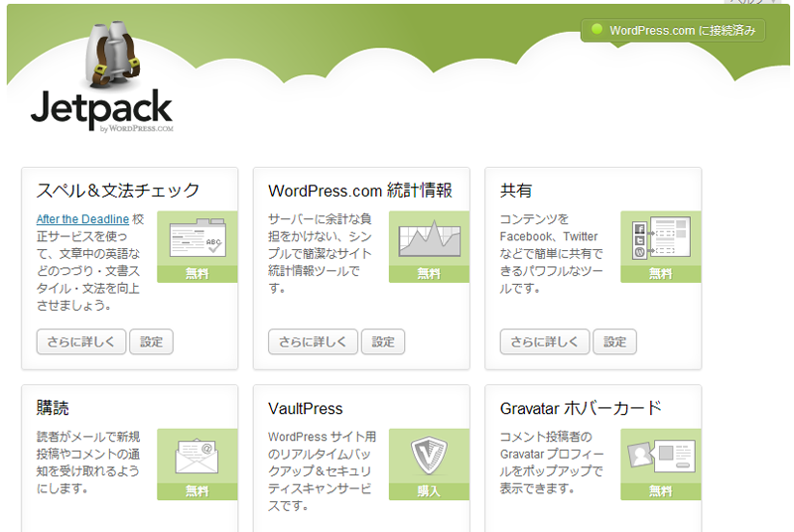Click the 共有 heading
Image resolution: width=794 pixels, height=532 pixels.
(x=516, y=191)
